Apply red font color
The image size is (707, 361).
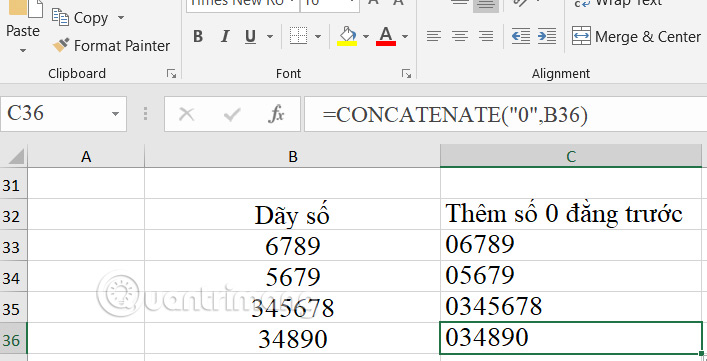[x=386, y=36]
